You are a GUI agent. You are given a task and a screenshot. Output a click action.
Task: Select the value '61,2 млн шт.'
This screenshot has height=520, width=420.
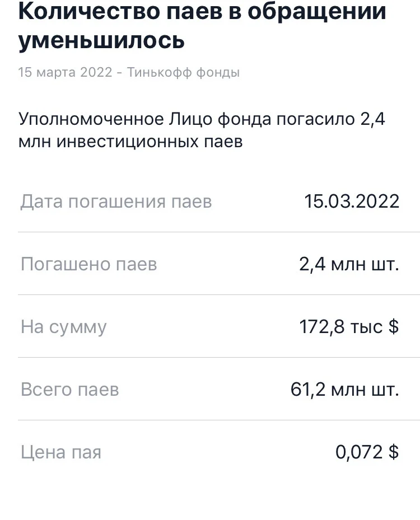click(345, 390)
